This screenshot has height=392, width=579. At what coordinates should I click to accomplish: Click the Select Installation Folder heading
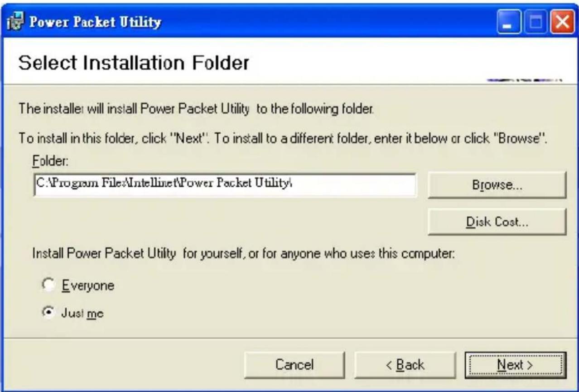coord(134,63)
